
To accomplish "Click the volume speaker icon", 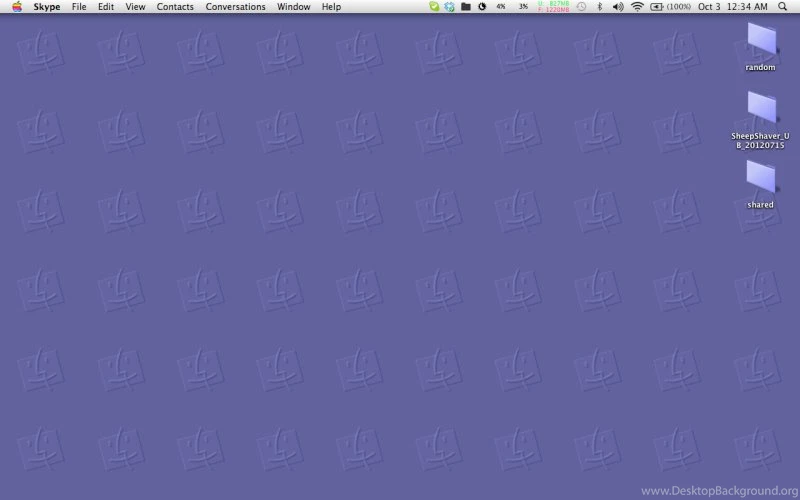I will pos(617,6).
